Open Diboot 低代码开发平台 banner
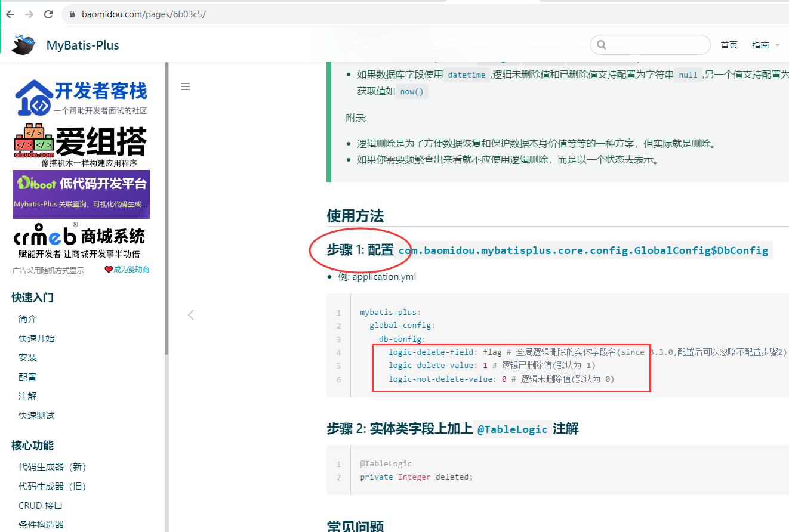 tap(81, 194)
